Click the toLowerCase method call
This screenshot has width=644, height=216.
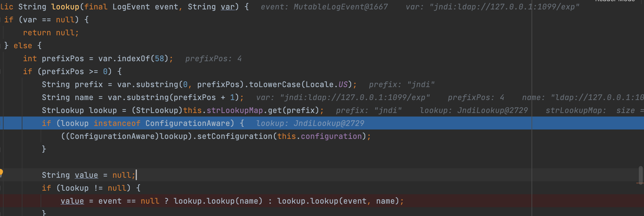pos(275,84)
